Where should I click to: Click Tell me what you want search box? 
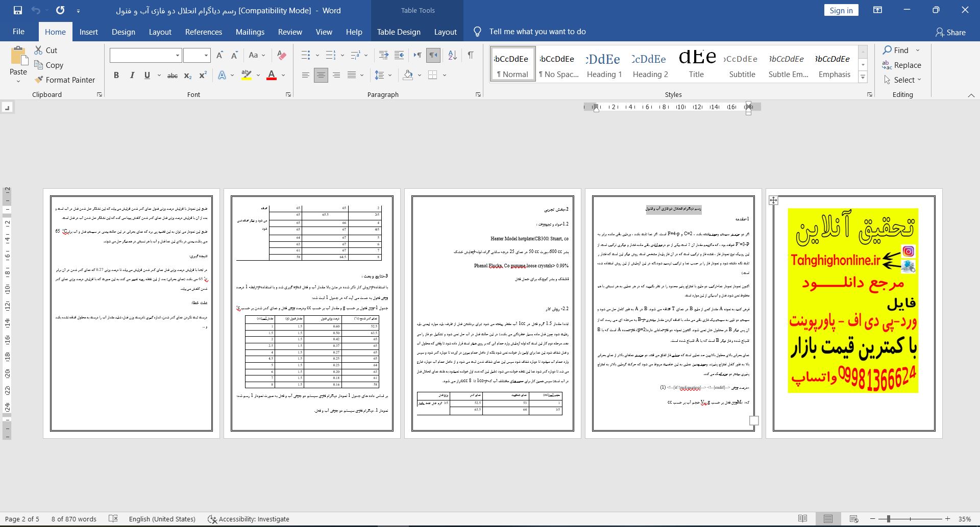537,32
